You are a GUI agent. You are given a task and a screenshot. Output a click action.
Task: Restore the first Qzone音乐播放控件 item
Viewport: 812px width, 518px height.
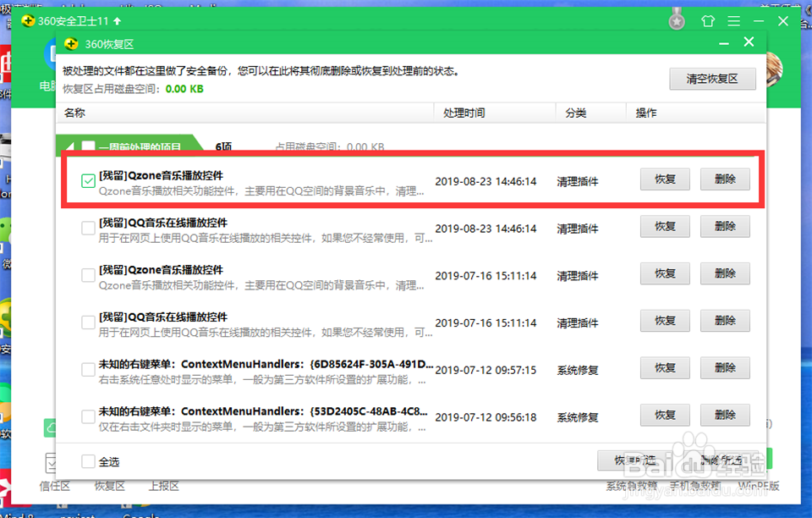pos(665,179)
